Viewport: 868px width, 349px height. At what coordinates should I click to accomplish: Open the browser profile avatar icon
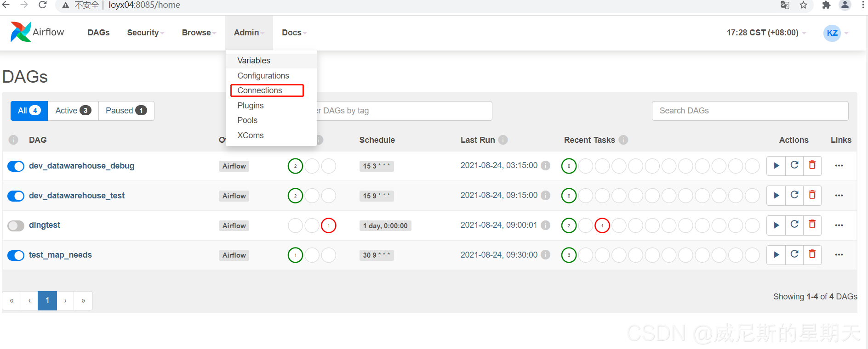(845, 5)
